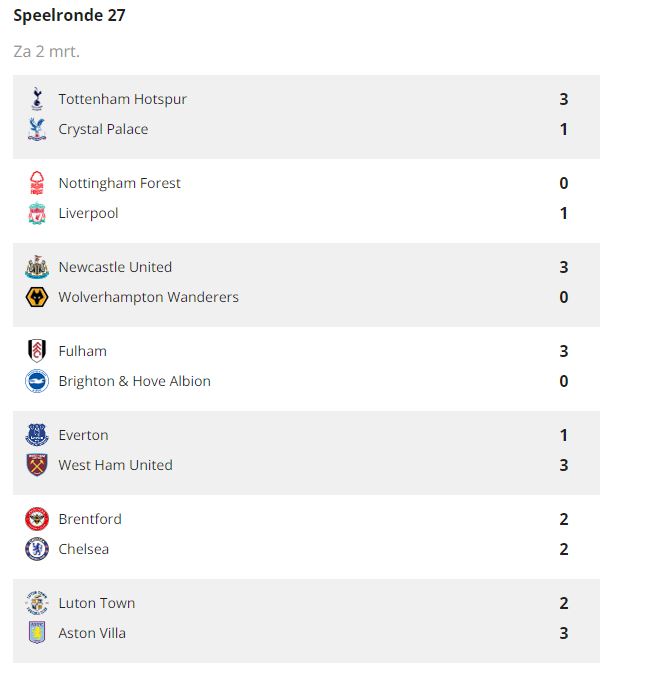Screen dimensions: 646x675
Task: Open the West Ham United team link
Action: [x=115, y=465]
